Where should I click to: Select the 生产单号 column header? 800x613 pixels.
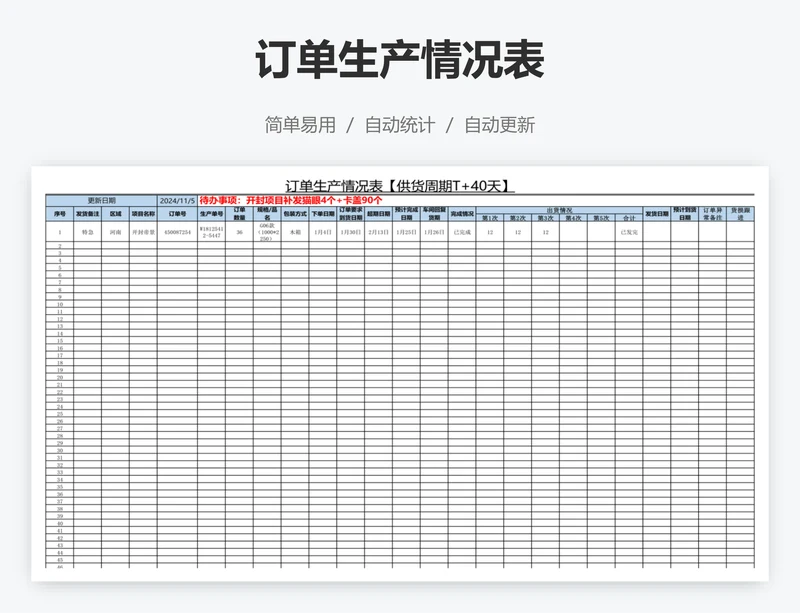211,214
